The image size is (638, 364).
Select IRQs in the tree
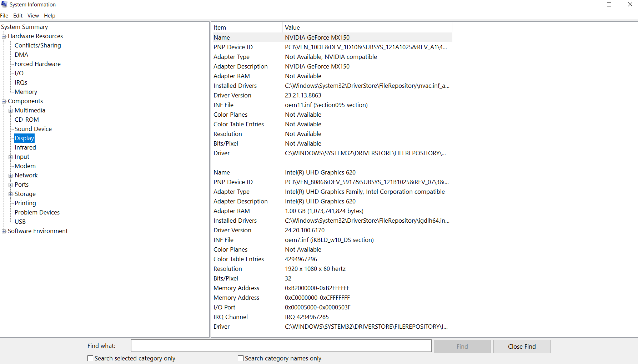coord(21,82)
